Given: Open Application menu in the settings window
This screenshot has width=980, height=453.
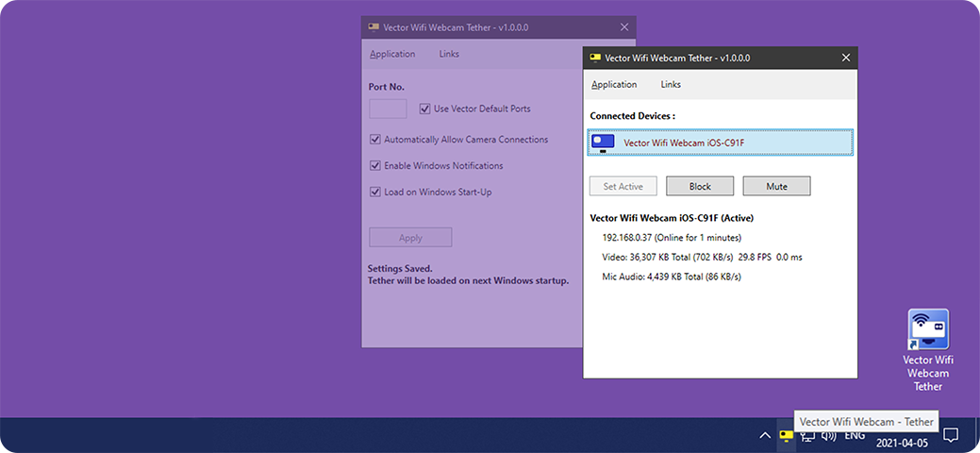Looking at the screenshot, I should (x=392, y=54).
